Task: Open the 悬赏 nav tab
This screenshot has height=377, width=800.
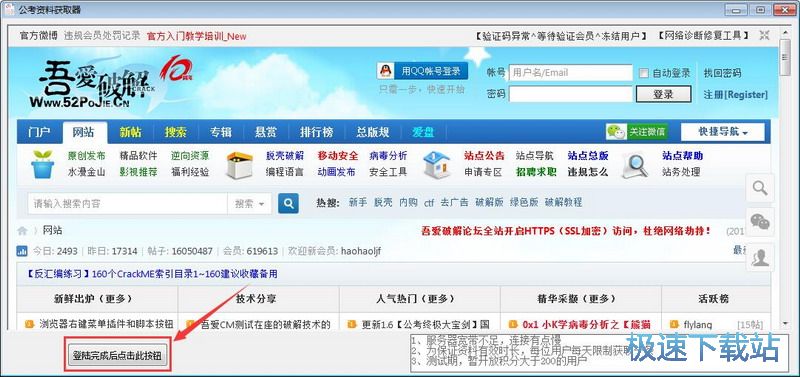Action: point(266,133)
